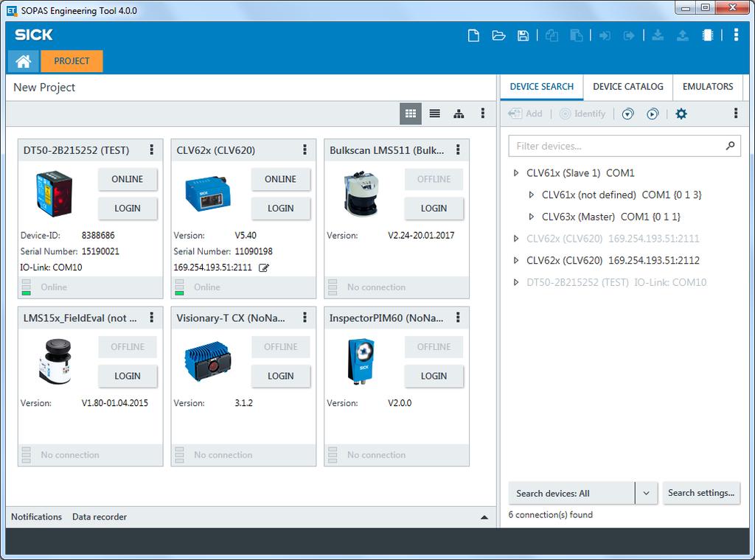Click the InspectorPIM60 device image
This screenshot has width=755, height=560.
click(x=361, y=361)
